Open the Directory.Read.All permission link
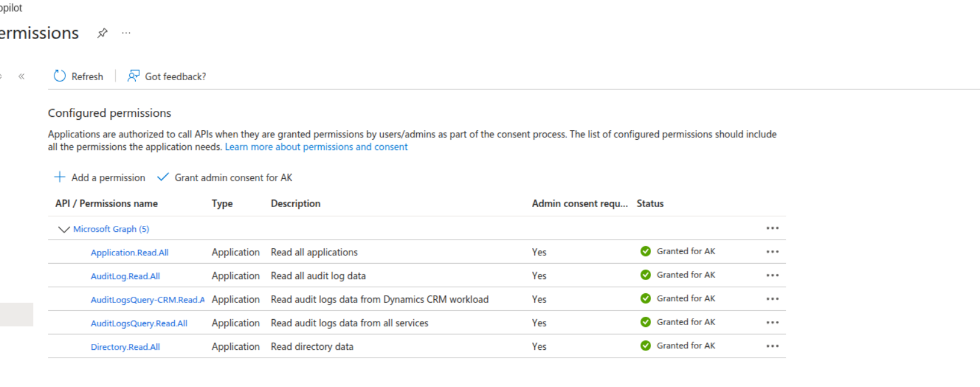Image resolution: width=980 pixels, height=387 pixels. (125, 347)
